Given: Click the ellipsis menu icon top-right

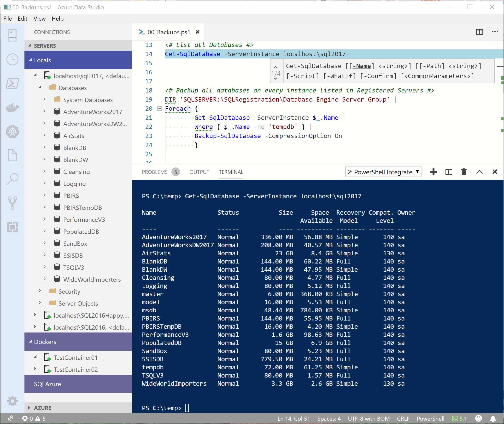Looking at the screenshot, I should 495,32.
